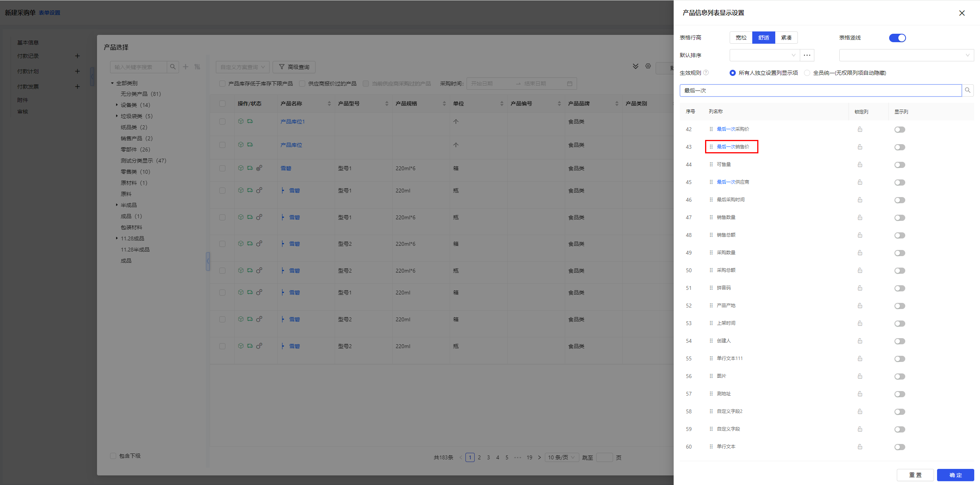Click the 确定 button

click(955, 475)
